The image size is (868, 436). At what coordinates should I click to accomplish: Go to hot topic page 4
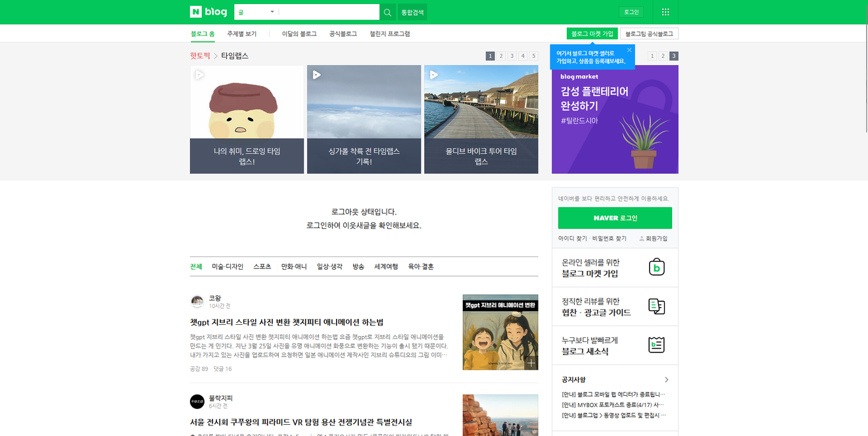523,56
